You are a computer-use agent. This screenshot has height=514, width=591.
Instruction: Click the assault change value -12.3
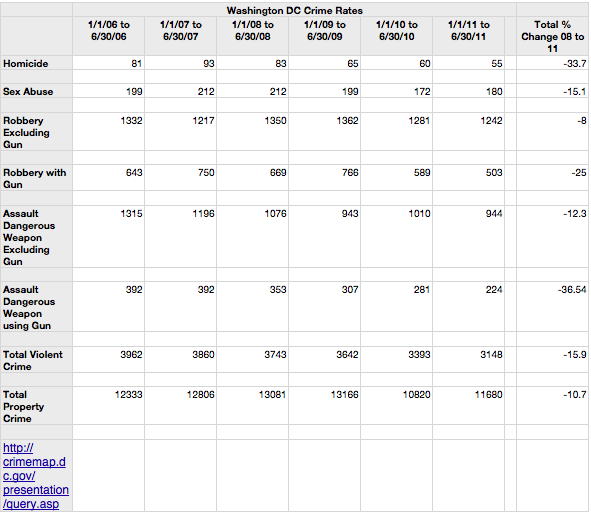coord(575,214)
